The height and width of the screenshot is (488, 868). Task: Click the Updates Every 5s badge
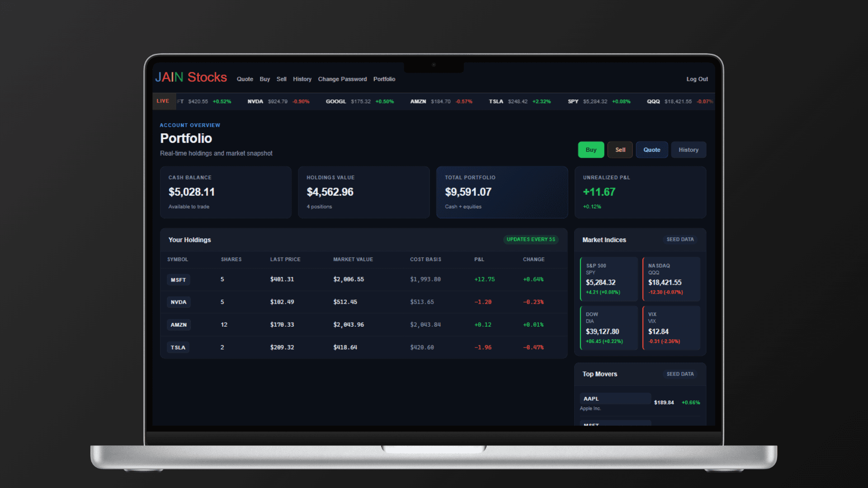pos(531,239)
